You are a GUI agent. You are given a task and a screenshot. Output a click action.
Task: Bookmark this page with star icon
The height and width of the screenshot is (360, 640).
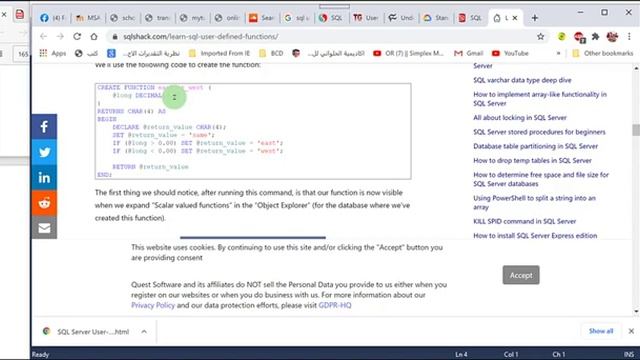click(540, 36)
